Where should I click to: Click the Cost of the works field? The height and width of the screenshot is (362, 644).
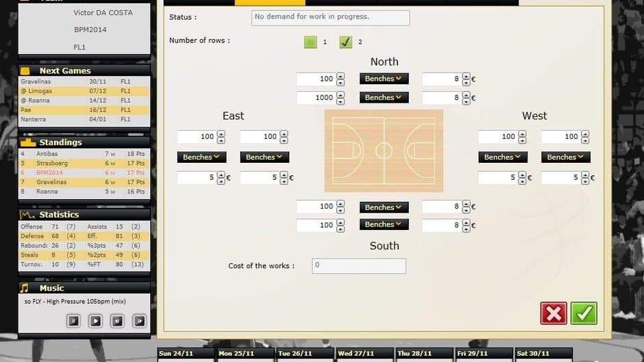click(359, 266)
